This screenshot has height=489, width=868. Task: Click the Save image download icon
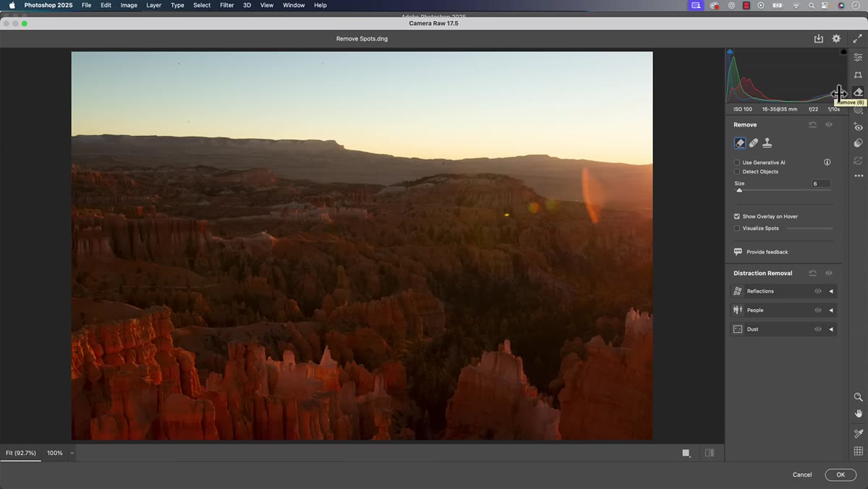818,39
